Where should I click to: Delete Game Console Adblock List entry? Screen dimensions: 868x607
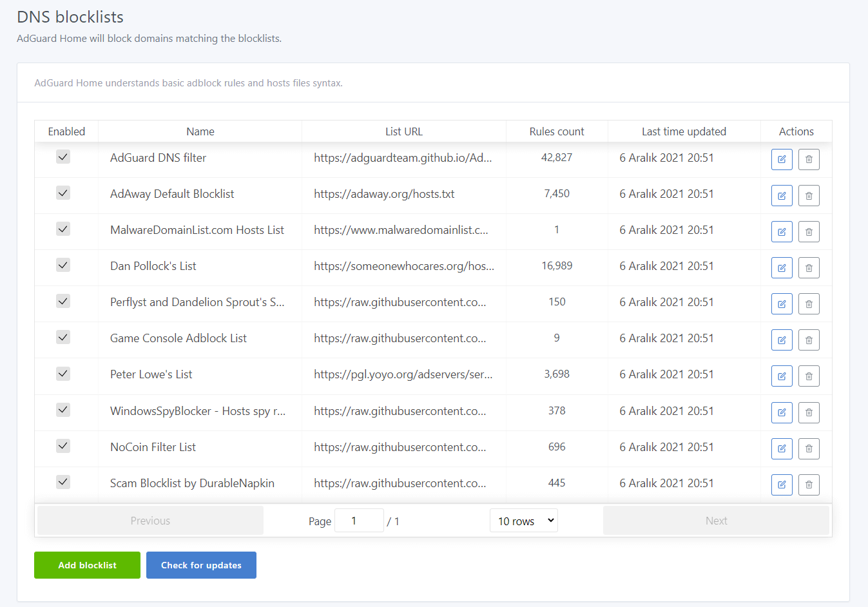click(x=809, y=340)
